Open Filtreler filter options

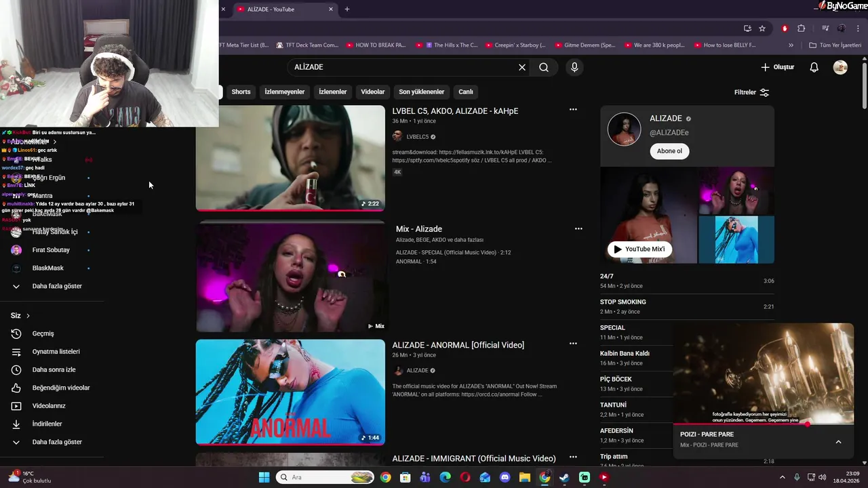pos(751,92)
